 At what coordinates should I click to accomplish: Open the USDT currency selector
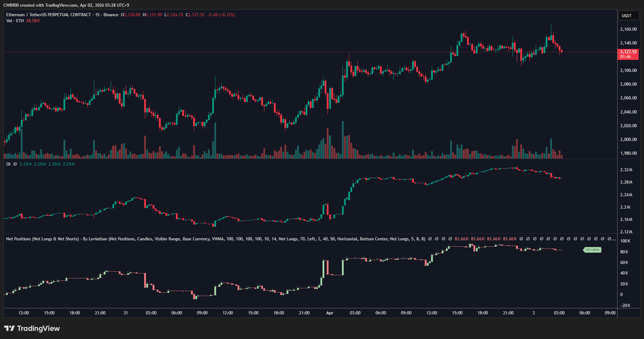click(x=626, y=16)
